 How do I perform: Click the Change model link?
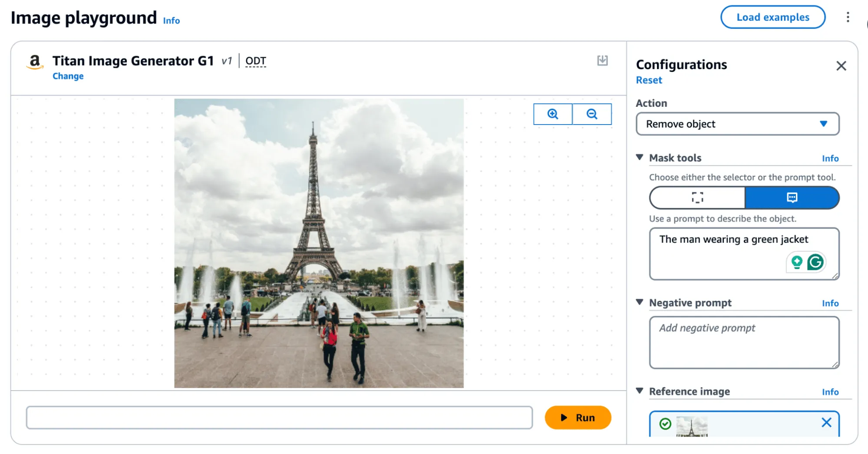point(68,76)
